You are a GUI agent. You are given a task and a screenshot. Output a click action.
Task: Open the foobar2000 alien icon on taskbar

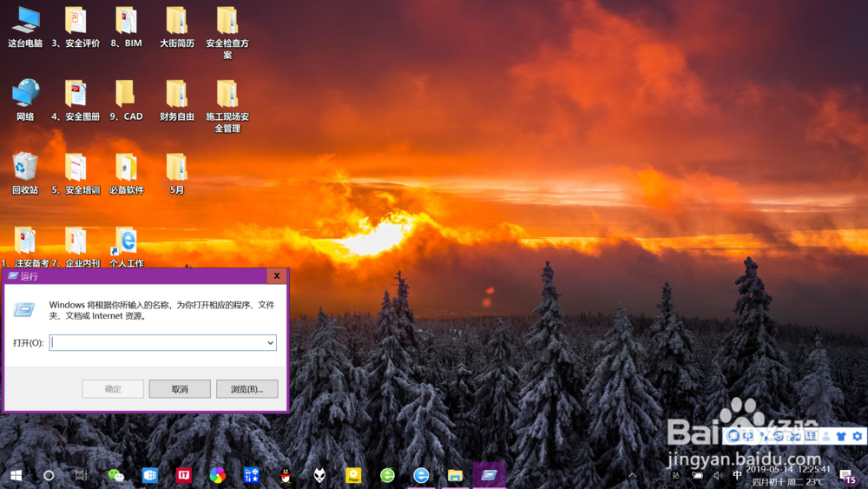click(x=319, y=475)
